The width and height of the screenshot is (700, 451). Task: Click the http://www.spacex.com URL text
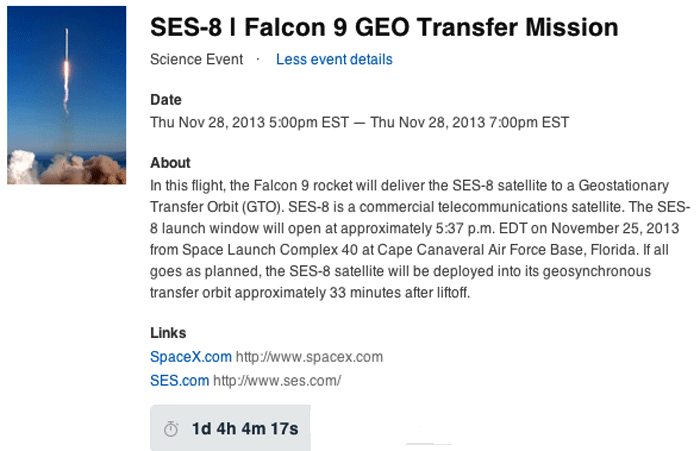(309, 357)
